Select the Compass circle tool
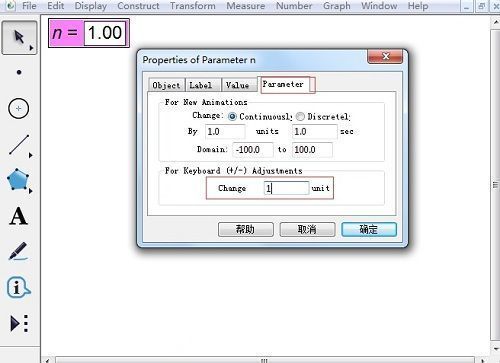Image resolution: width=500 pixels, height=363 pixels. point(19,108)
